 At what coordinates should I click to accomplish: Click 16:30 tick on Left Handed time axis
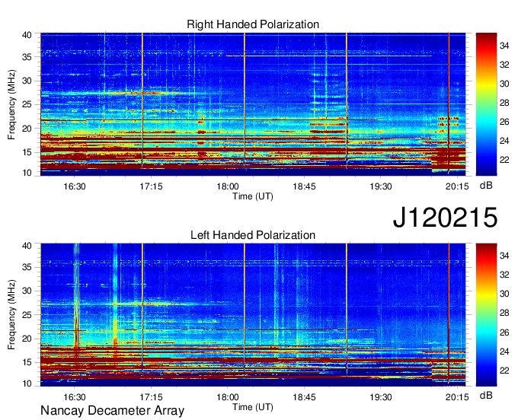click(75, 396)
